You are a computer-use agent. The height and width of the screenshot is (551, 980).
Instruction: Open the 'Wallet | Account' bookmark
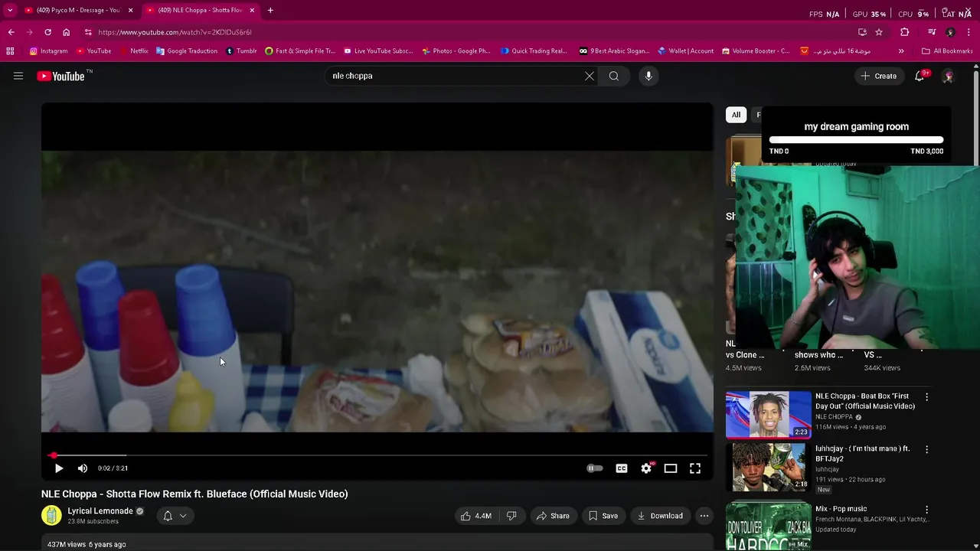tap(685, 51)
